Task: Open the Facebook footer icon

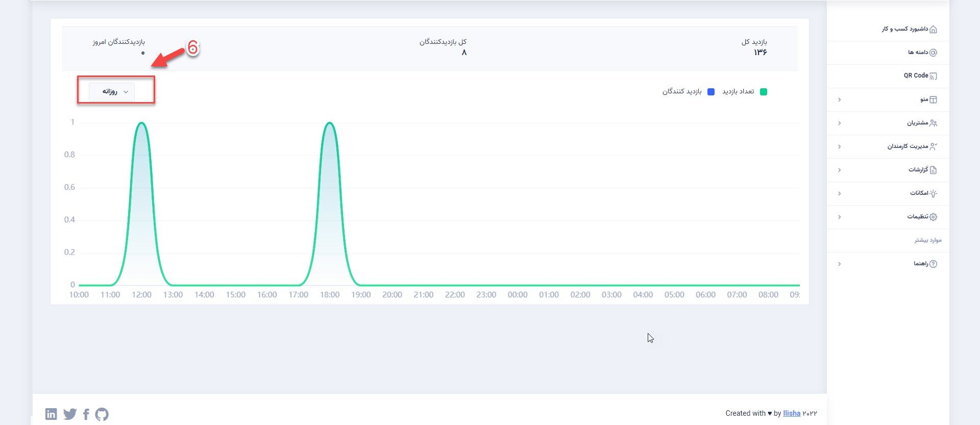Action: coord(86,414)
